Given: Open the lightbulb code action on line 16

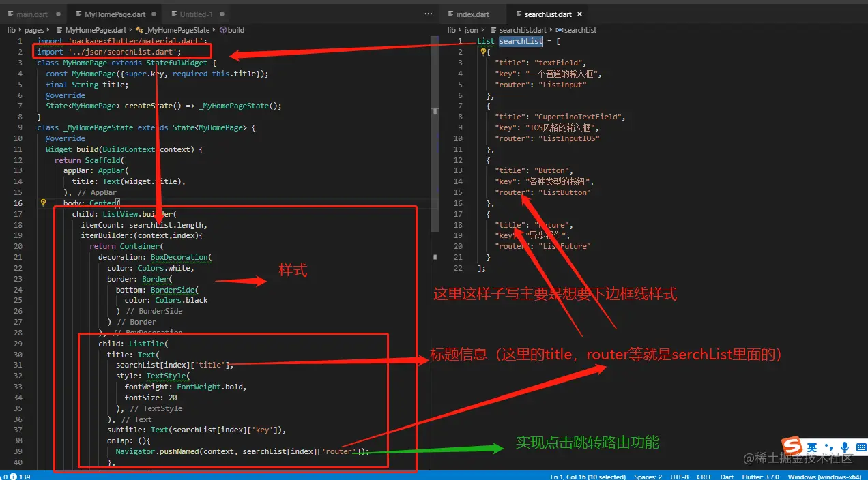Looking at the screenshot, I should (x=44, y=202).
